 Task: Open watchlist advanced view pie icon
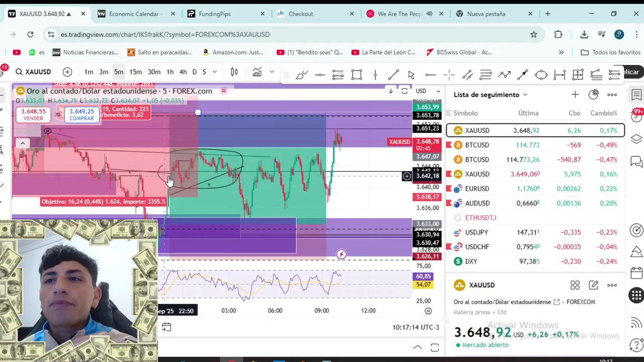coord(594,95)
